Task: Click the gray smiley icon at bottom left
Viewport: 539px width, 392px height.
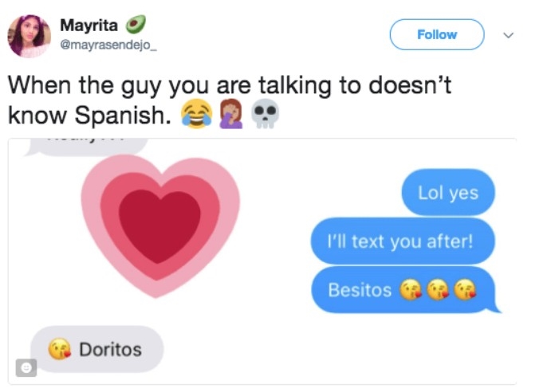Action: (26, 368)
